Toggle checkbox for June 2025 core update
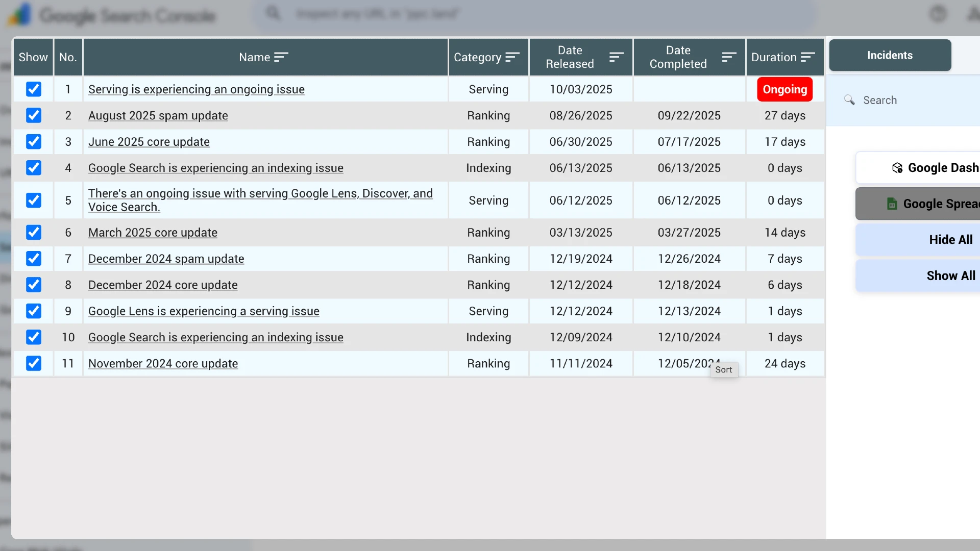This screenshot has width=980, height=551. 34,142
